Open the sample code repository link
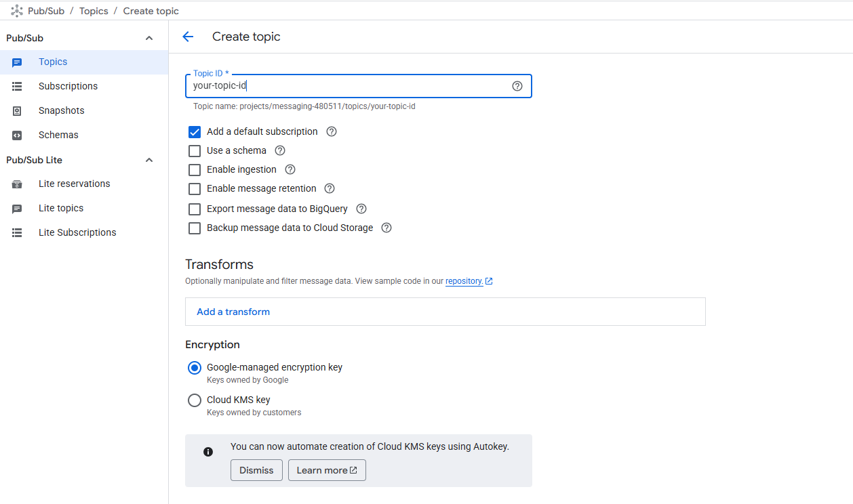 click(464, 281)
